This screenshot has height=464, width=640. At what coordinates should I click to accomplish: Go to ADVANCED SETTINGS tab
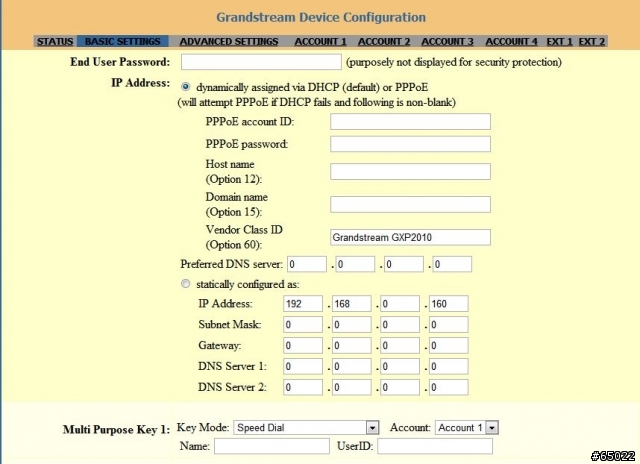pyautogui.click(x=229, y=42)
